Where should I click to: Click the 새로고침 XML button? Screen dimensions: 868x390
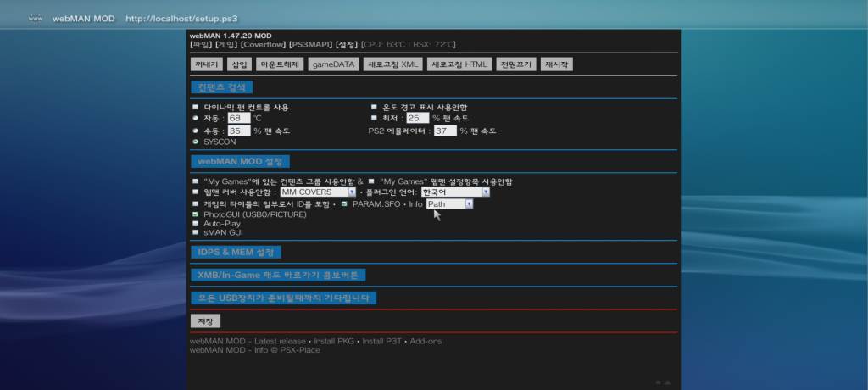click(x=393, y=64)
